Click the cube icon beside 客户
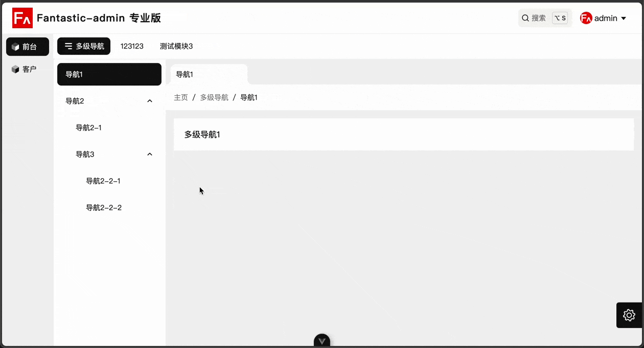 click(15, 70)
